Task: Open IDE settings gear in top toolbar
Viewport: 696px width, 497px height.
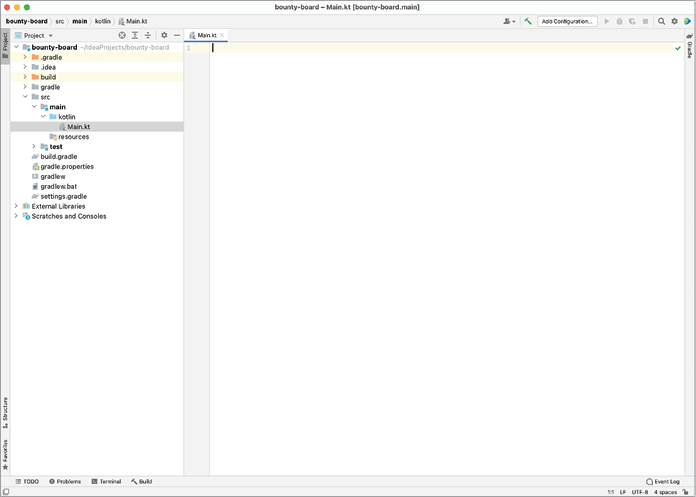Action: [674, 21]
